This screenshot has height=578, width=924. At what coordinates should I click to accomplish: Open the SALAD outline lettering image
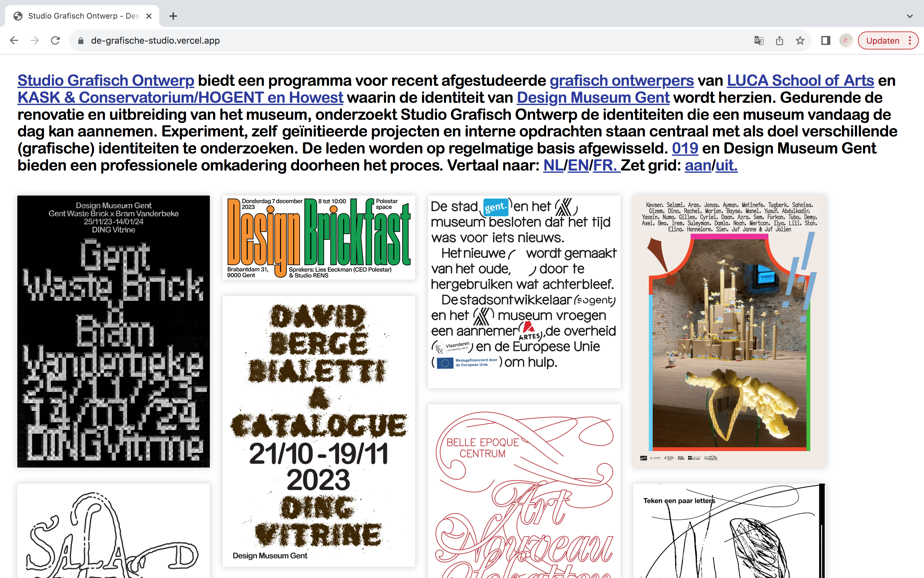coord(113,531)
